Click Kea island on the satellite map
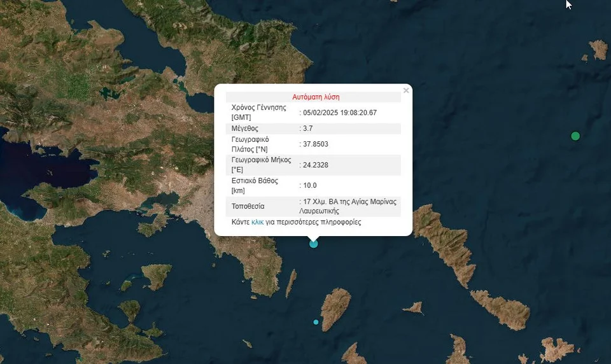The width and height of the screenshot is (611, 364). (x=335, y=308)
